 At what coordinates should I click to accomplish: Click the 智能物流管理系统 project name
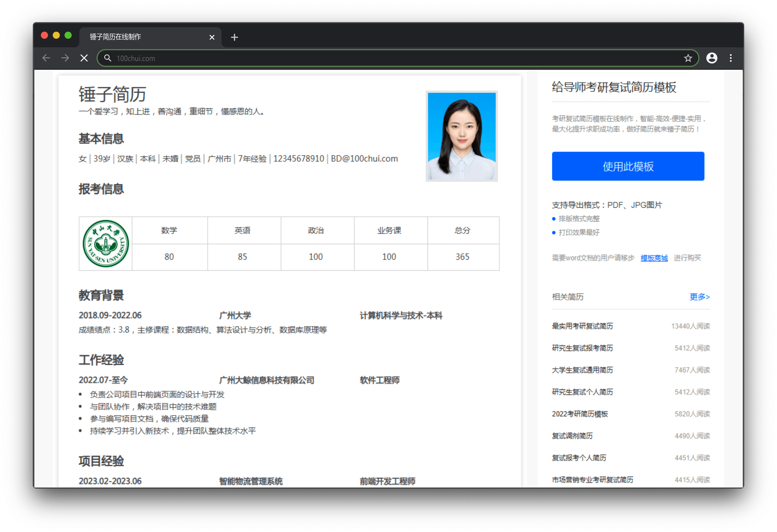[251, 481]
